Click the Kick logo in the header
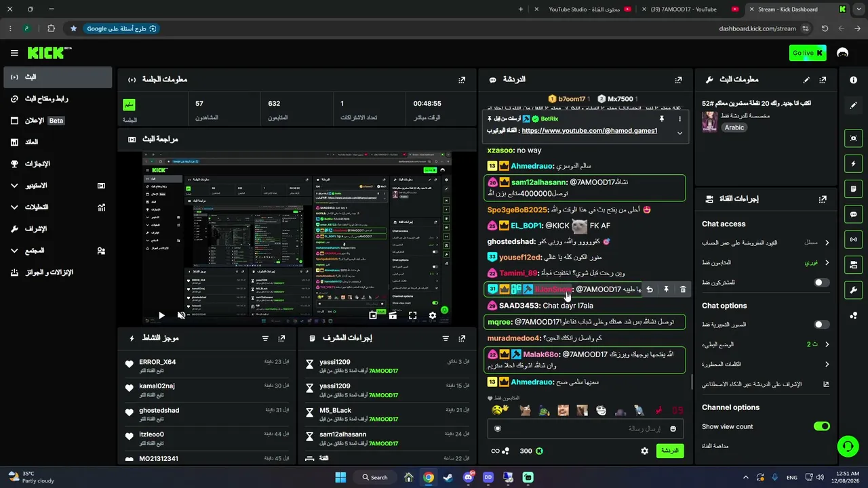 (x=49, y=53)
